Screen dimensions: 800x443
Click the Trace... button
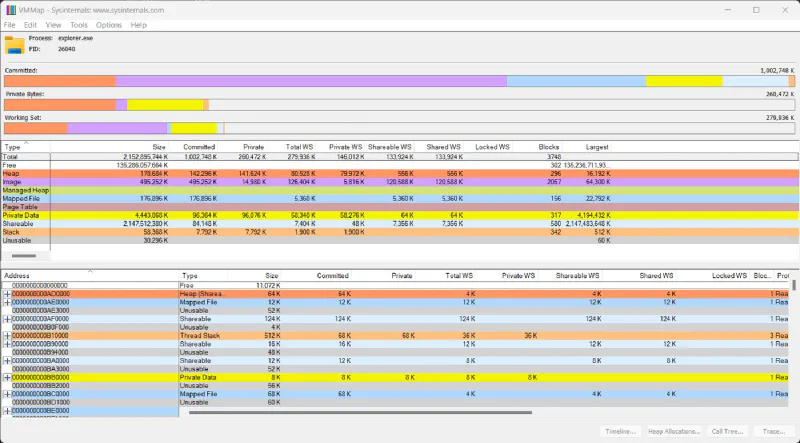(773, 431)
